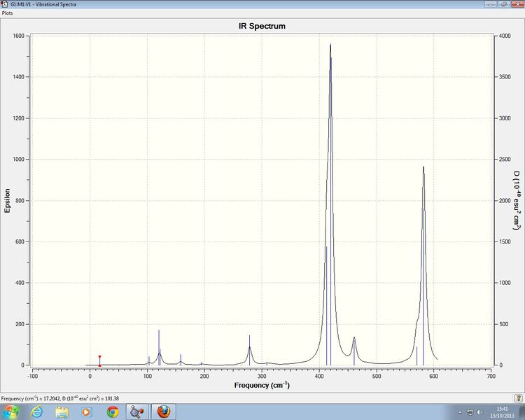
Task: Show hidden system tray icons arrow
Action: [x=460, y=412]
